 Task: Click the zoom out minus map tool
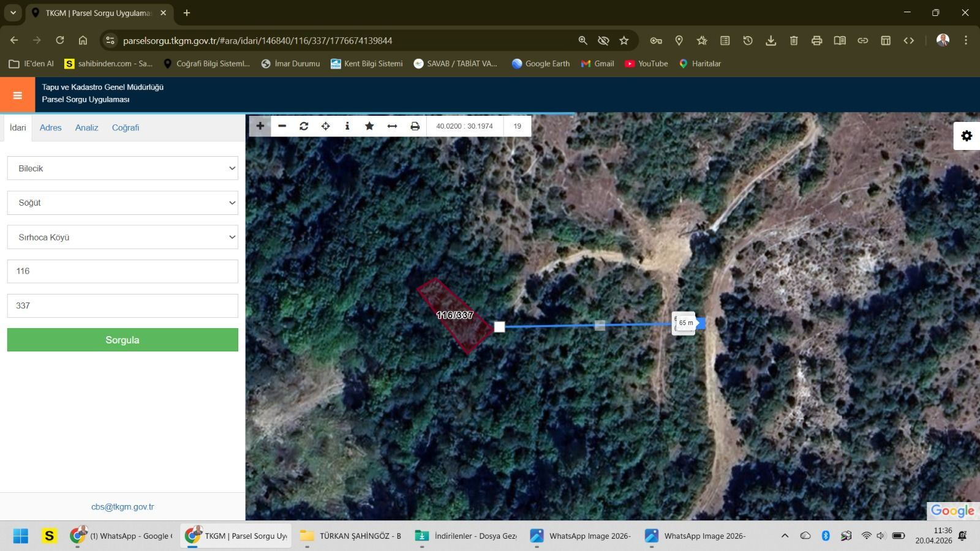(x=282, y=126)
